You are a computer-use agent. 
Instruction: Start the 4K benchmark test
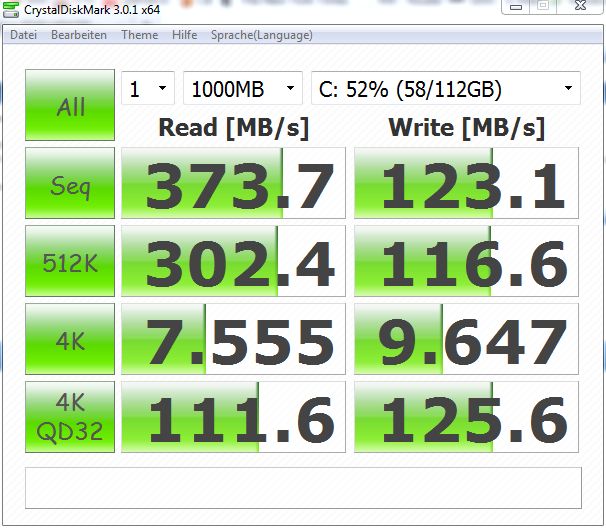[x=70, y=339]
